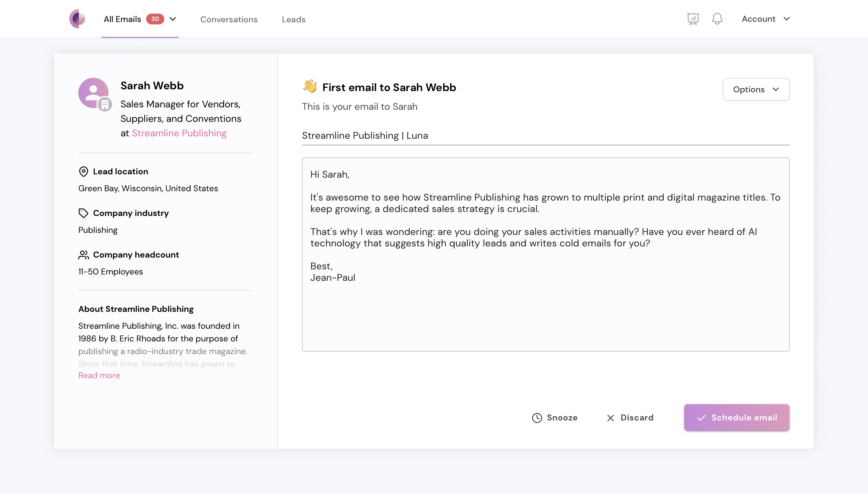The image size is (868, 494).
Task: Click the Snooze clock icon
Action: (537, 418)
